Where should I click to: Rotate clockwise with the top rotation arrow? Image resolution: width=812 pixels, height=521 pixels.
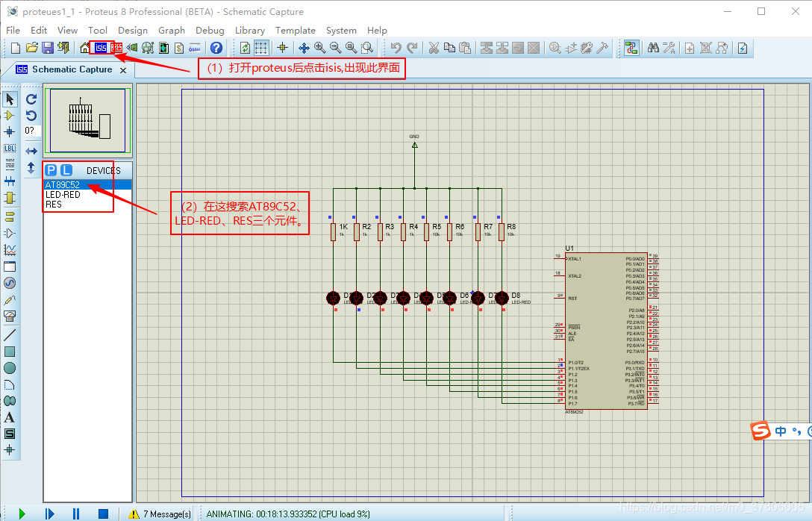[31, 99]
